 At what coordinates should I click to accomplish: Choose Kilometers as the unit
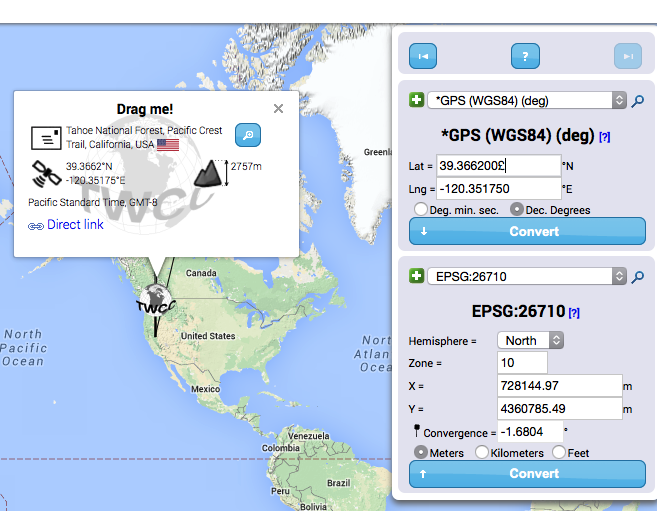coord(482,453)
